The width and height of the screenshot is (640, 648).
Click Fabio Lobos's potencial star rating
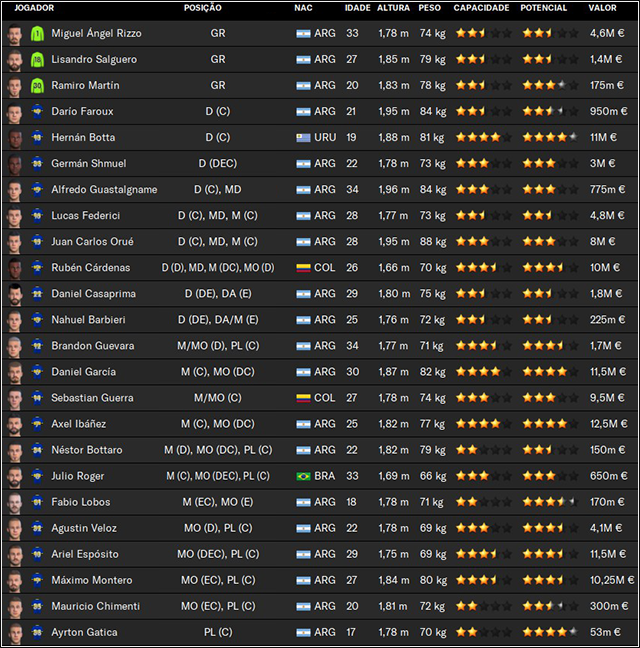[x=550, y=502]
